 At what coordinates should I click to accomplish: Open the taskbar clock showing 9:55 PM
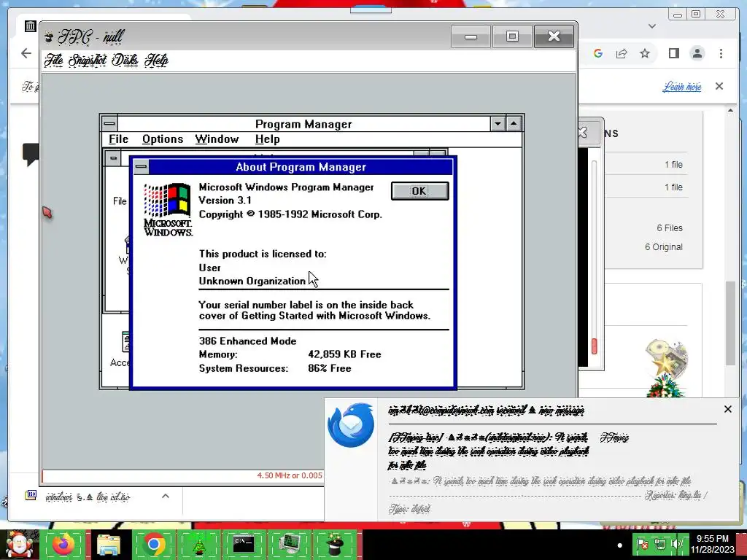(713, 544)
